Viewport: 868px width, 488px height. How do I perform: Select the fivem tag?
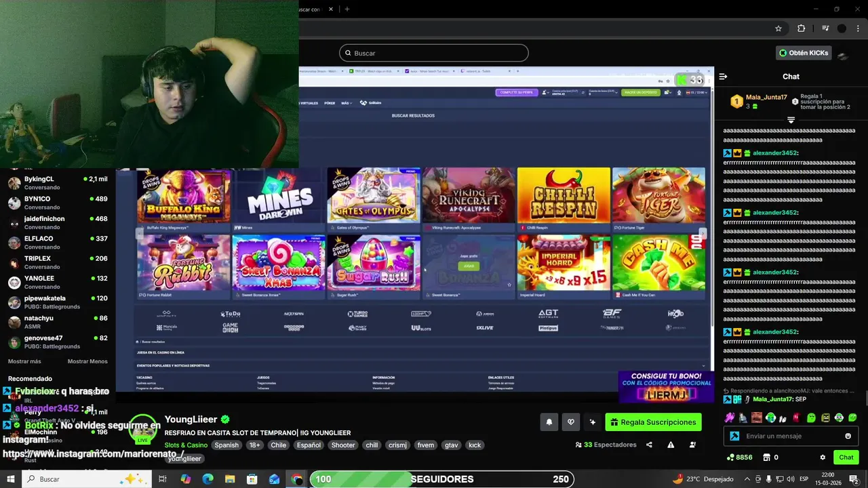tap(426, 445)
